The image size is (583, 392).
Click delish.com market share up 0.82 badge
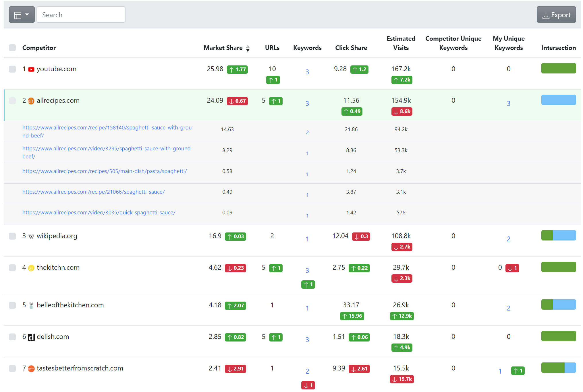pyautogui.click(x=235, y=337)
